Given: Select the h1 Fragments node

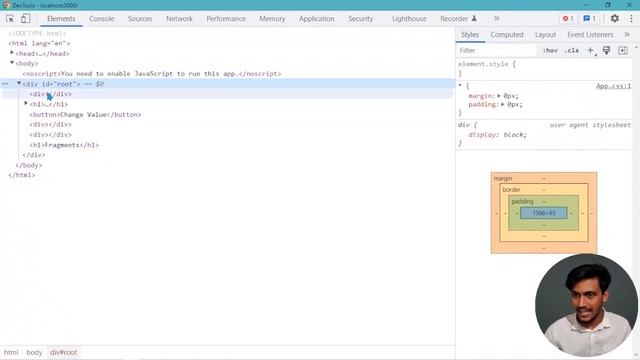Looking at the screenshot, I should pos(64,145).
